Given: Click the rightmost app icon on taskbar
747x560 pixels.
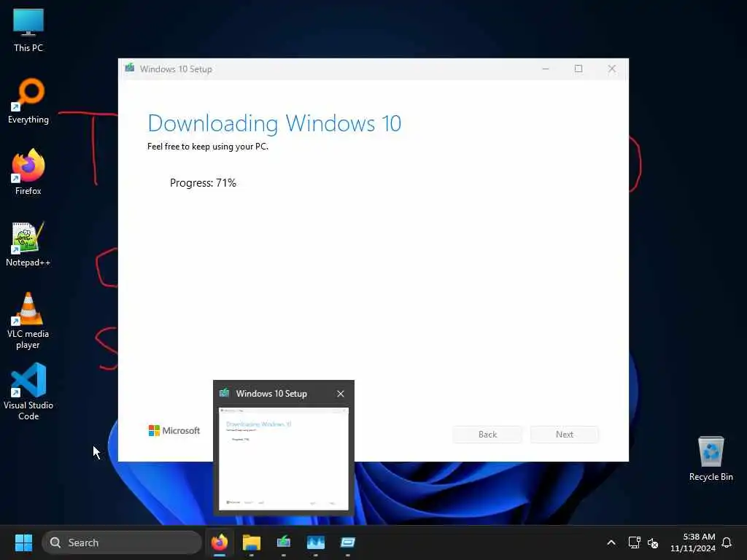Looking at the screenshot, I should coord(348,542).
